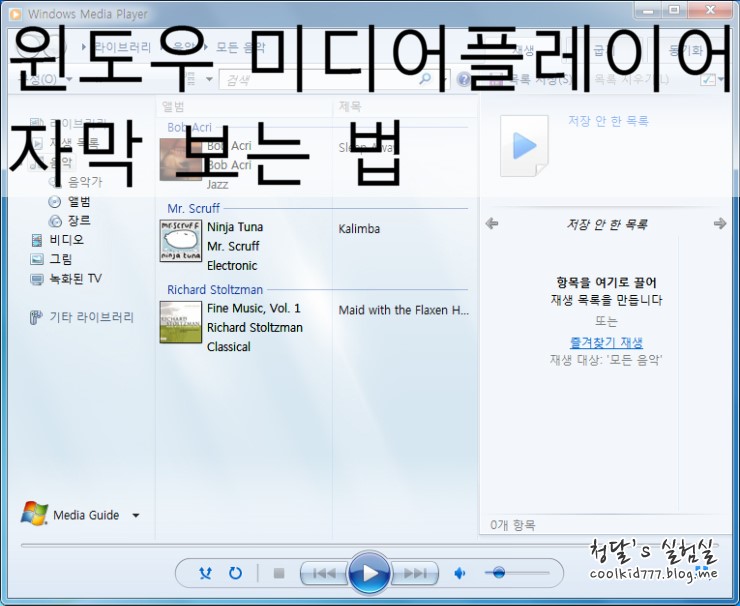The image size is (740, 606).
Task: Go to next list with right arrow
Action: 720,223
